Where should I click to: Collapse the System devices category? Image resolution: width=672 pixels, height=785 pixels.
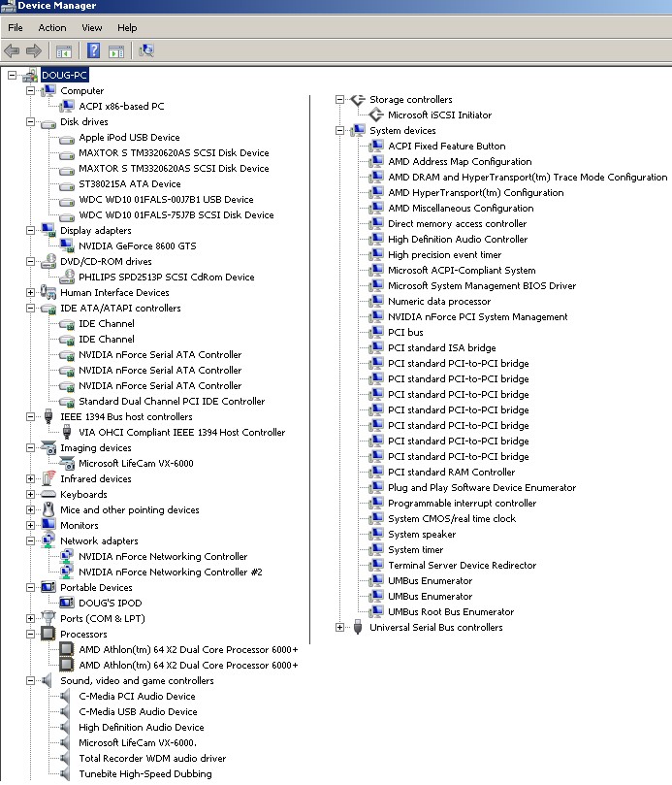point(339,130)
